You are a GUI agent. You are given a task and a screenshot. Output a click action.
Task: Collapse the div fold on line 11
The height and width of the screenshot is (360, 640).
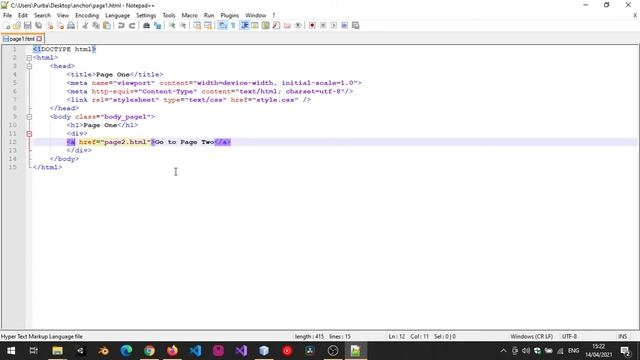pyautogui.click(x=29, y=133)
